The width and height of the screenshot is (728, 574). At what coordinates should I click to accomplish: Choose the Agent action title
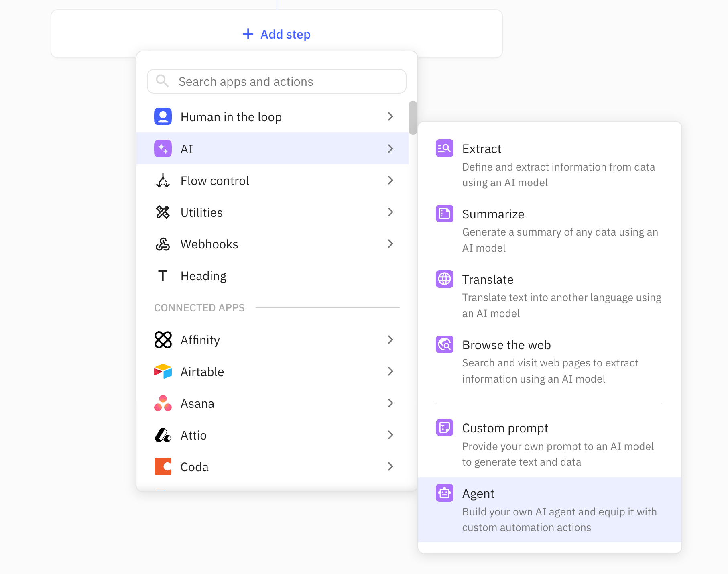click(478, 493)
